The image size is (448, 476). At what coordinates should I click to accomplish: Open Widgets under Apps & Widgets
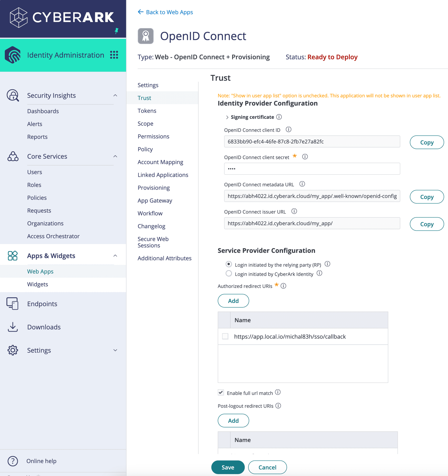click(38, 284)
